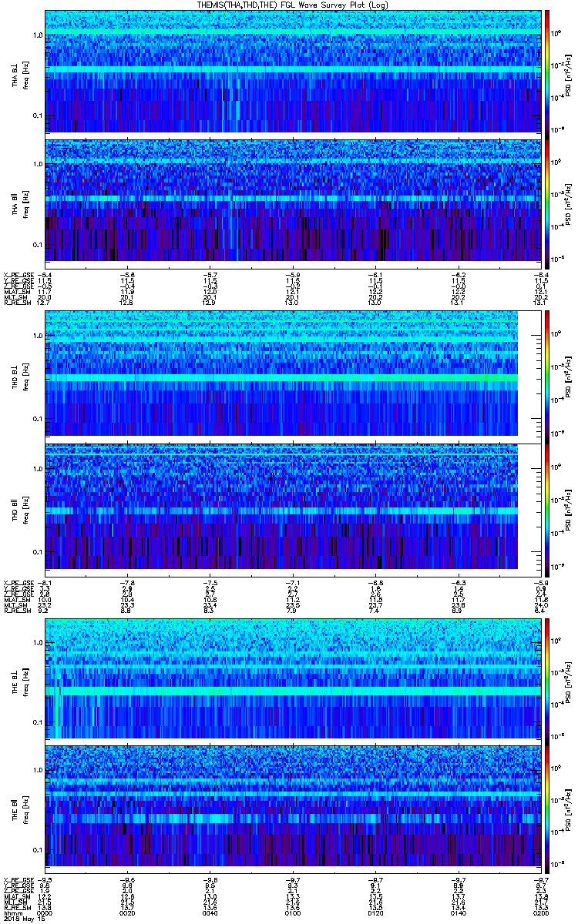Click the '0140' time tick label
The height and width of the screenshot is (924, 578).
[458, 912]
